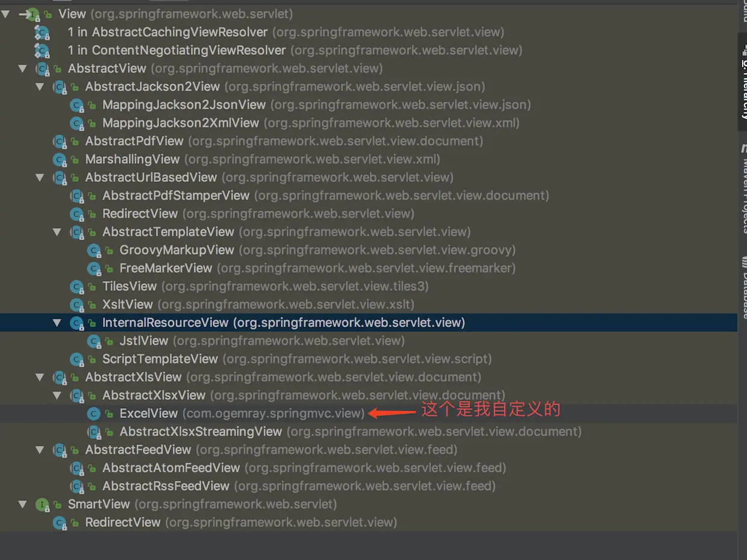Click the JstlView class icon

click(x=93, y=341)
